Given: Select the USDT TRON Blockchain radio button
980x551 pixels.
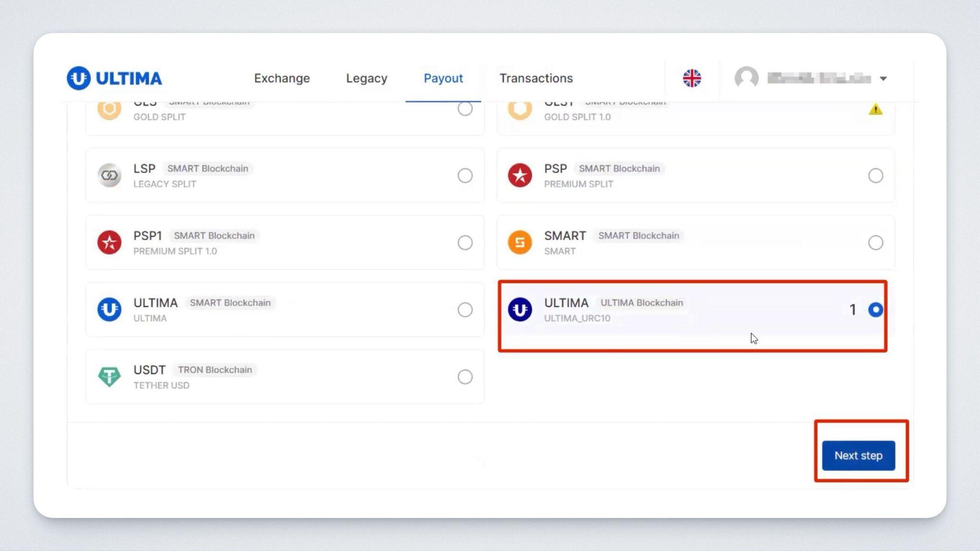Looking at the screenshot, I should point(465,377).
